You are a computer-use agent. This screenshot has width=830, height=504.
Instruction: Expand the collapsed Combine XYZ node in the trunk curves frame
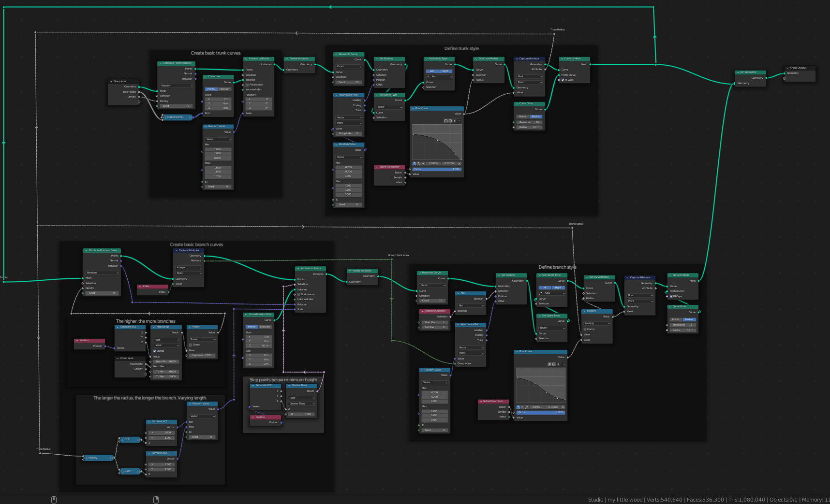click(x=165, y=117)
